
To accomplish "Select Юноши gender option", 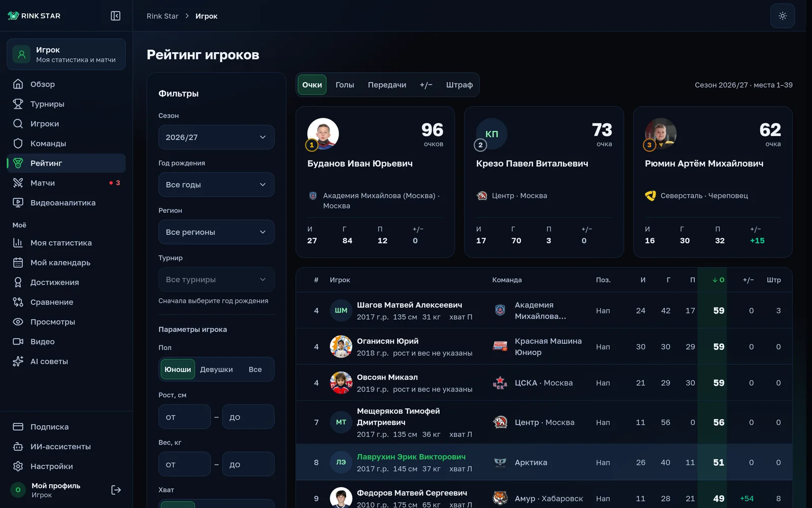I will [178, 369].
